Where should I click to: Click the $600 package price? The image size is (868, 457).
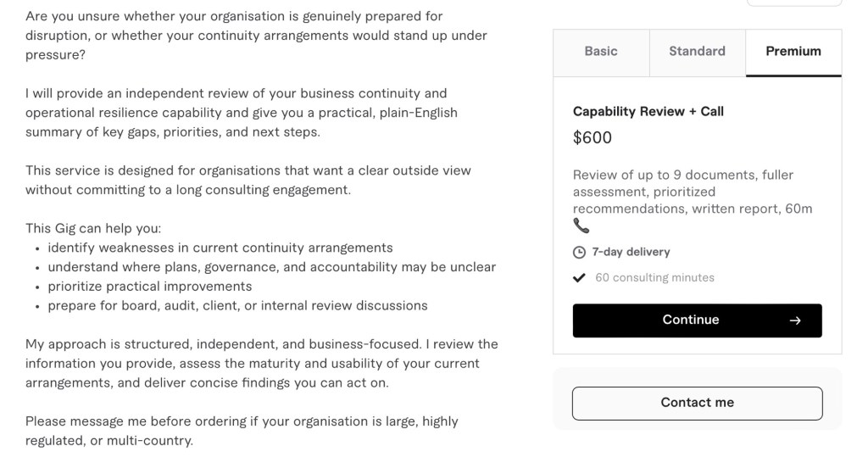click(x=593, y=138)
